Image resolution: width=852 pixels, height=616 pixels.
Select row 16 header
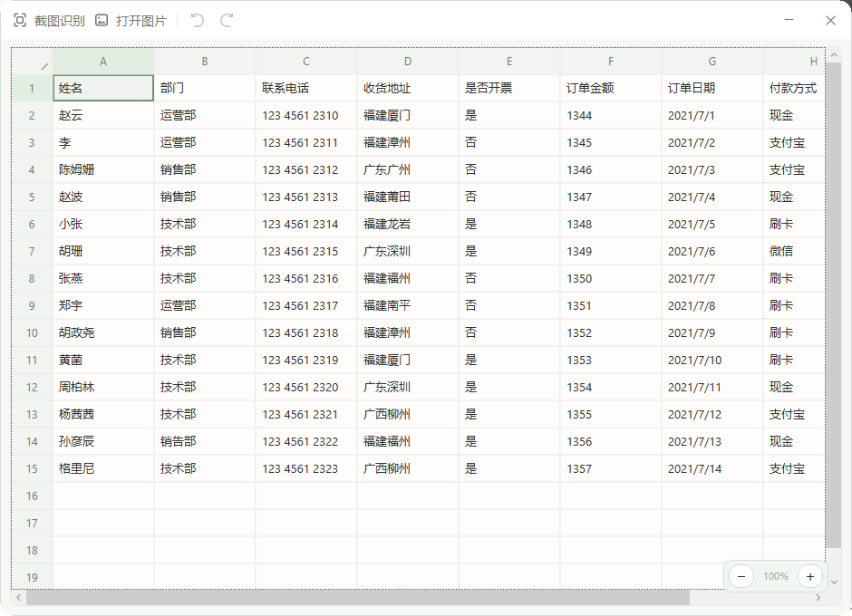pos(32,496)
